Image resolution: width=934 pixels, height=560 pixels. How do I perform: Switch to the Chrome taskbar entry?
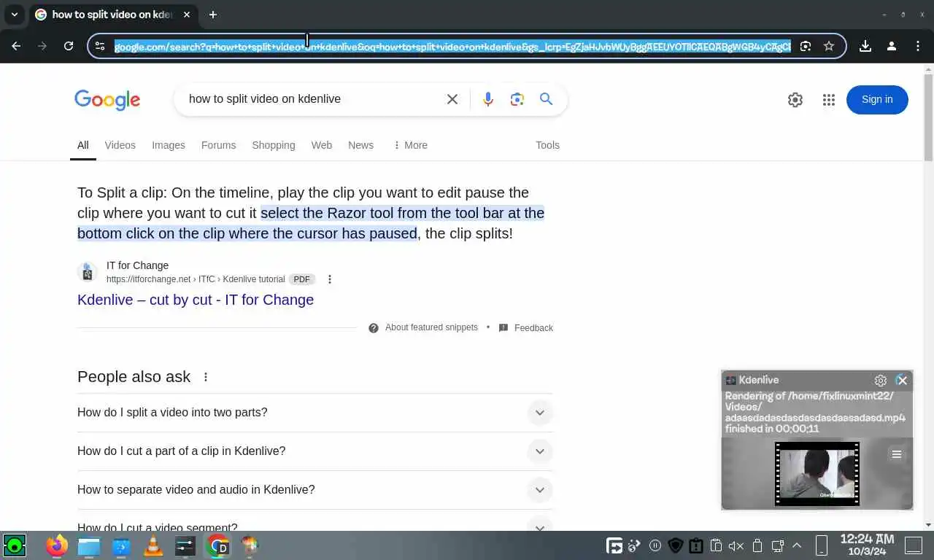click(x=217, y=545)
